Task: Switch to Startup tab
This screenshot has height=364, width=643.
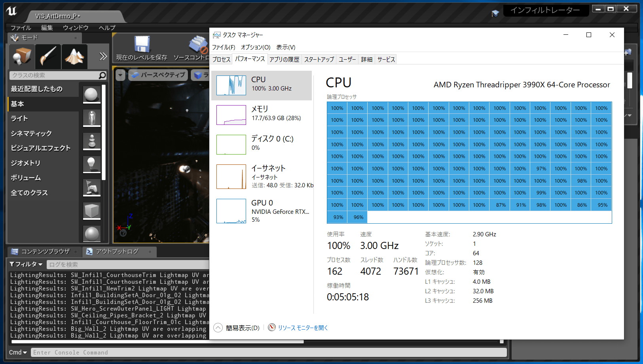Action: tap(319, 59)
